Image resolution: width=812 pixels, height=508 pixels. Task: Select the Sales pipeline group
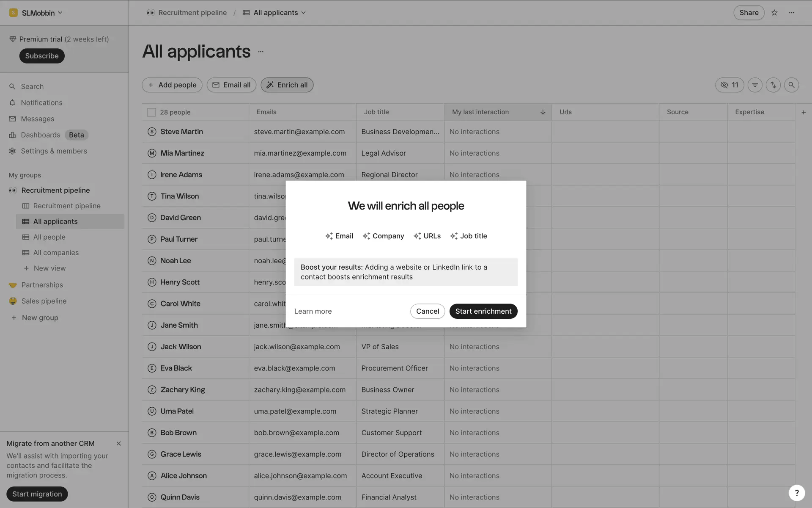[44, 301]
